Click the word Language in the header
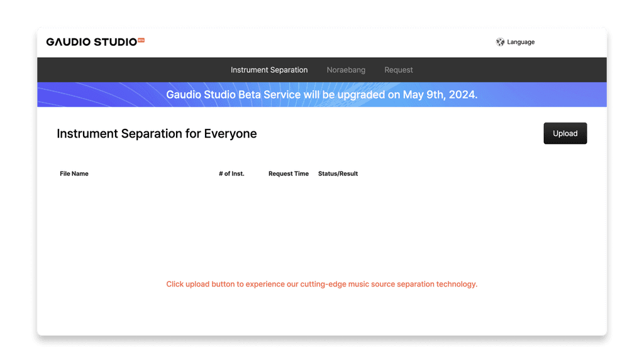The width and height of the screenshot is (644, 362). point(521,42)
